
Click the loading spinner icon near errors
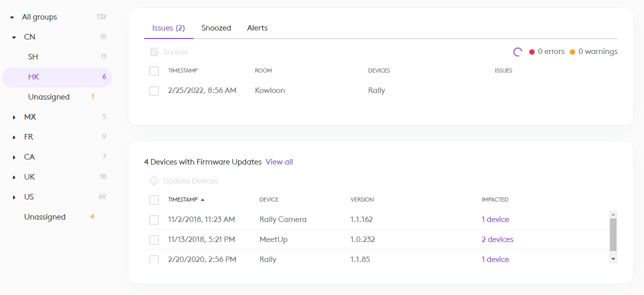[x=518, y=51]
